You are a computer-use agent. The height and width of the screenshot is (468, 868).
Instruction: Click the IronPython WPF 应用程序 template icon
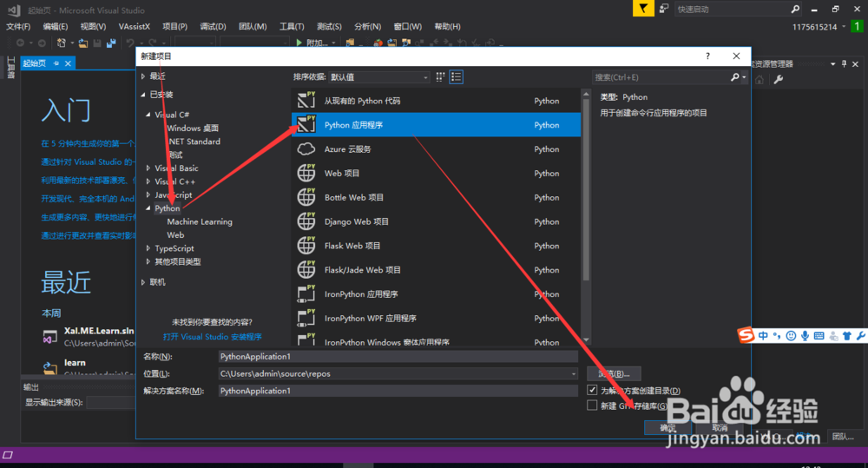click(x=306, y=318)
